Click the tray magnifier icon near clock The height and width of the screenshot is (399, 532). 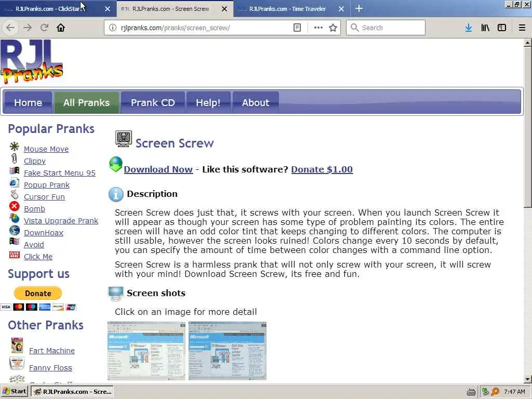point(495,392)
